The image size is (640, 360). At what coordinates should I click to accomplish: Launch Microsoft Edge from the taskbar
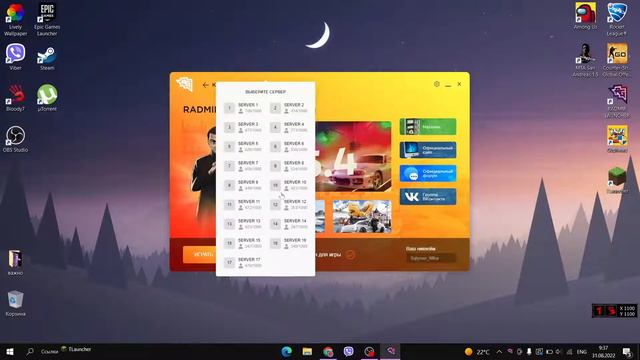(287, 351)
